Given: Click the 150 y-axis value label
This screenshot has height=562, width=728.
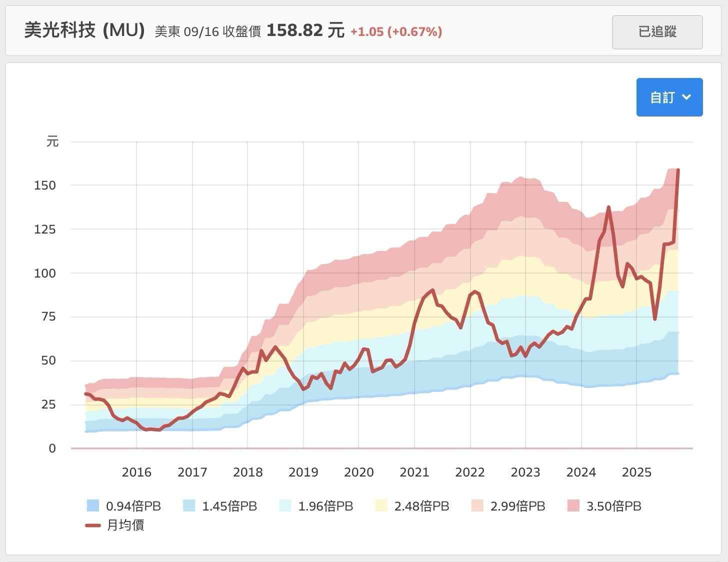Looking at the screenshot, I should (x=45, y=185).
